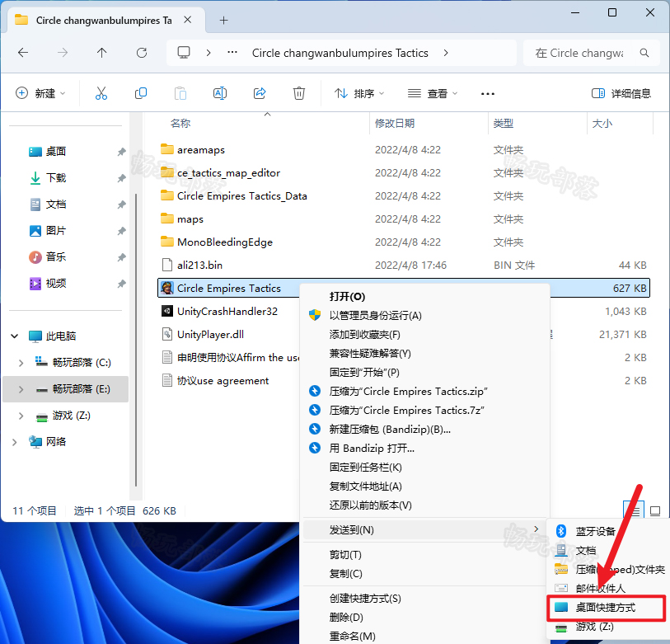
Task: Add a new tab with plus button
Action: click(x=223, y=20)
